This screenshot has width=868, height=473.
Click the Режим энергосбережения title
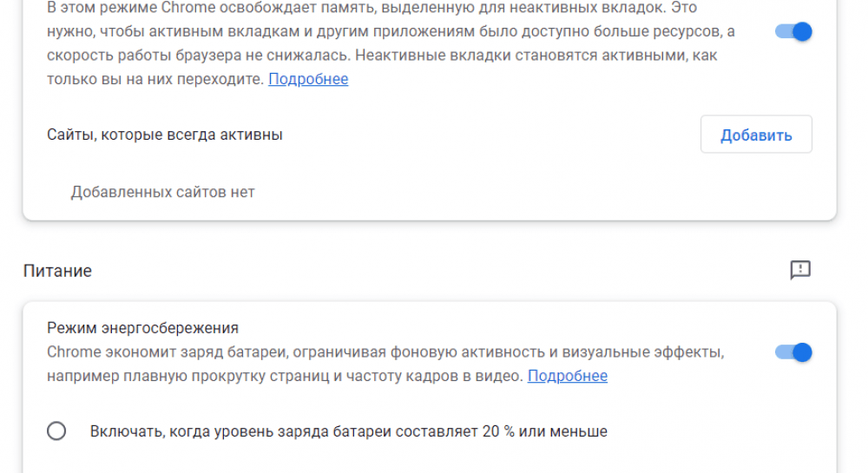(x=142, y=328)
